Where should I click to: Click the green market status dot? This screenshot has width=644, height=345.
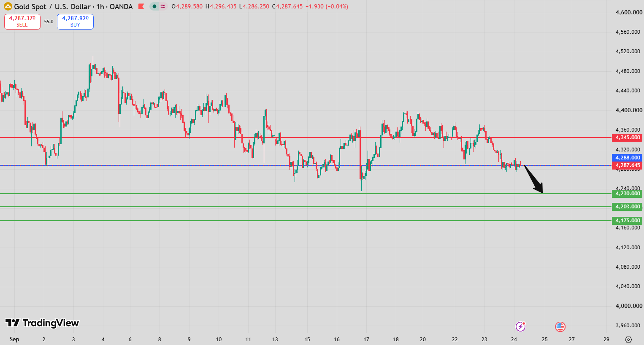pyautogui.click(x=154, y=6)
